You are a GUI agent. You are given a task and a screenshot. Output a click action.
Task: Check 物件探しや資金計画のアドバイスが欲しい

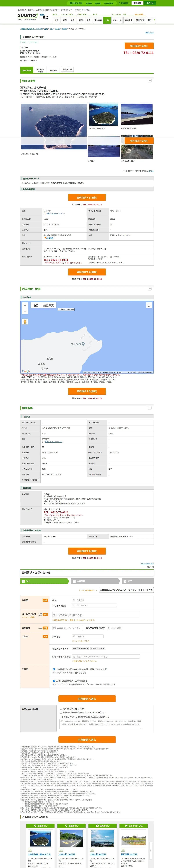click(61, 712)
